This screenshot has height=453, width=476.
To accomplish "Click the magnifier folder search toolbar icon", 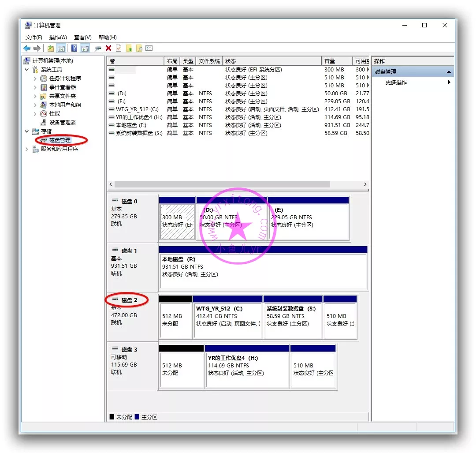I will 139,49.
